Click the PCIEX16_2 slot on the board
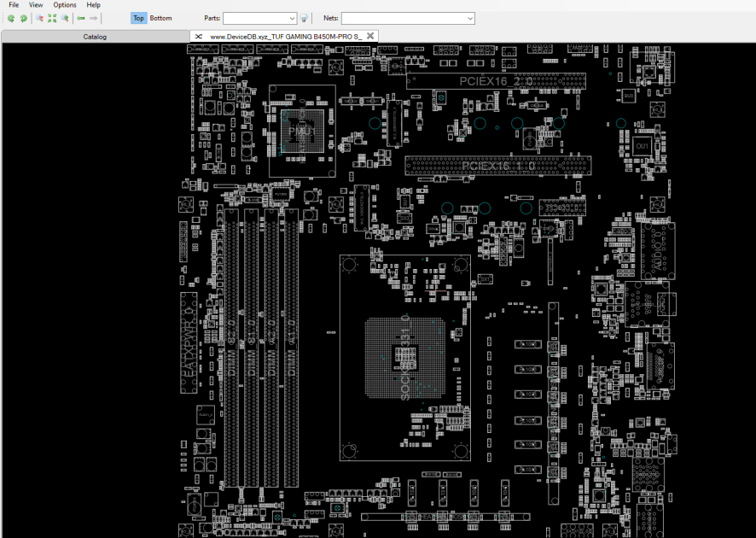This screenshot has height=538, width=756. [x=496, y=81]
